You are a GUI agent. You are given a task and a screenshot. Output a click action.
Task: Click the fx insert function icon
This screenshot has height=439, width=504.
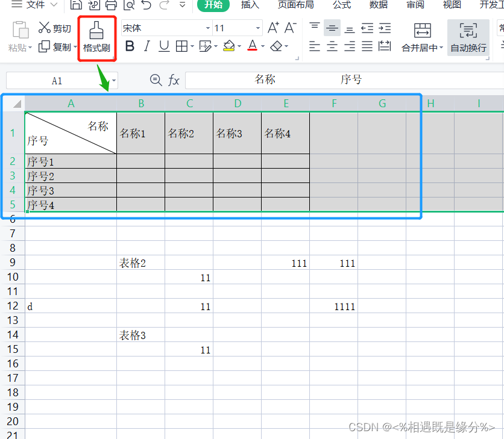pyautogui.click(x=174, y=80)
